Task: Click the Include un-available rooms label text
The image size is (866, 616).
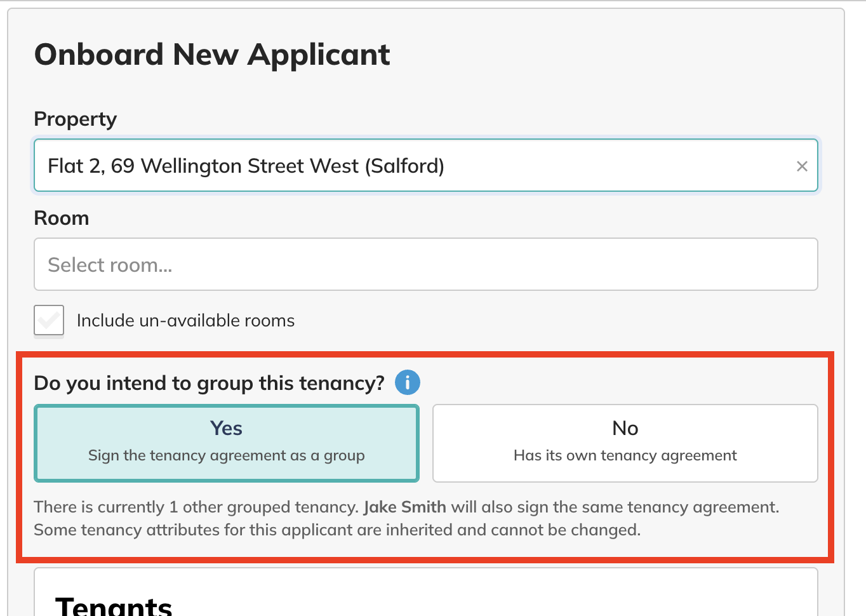Action: pyautogui.click(x=186, y=321)
